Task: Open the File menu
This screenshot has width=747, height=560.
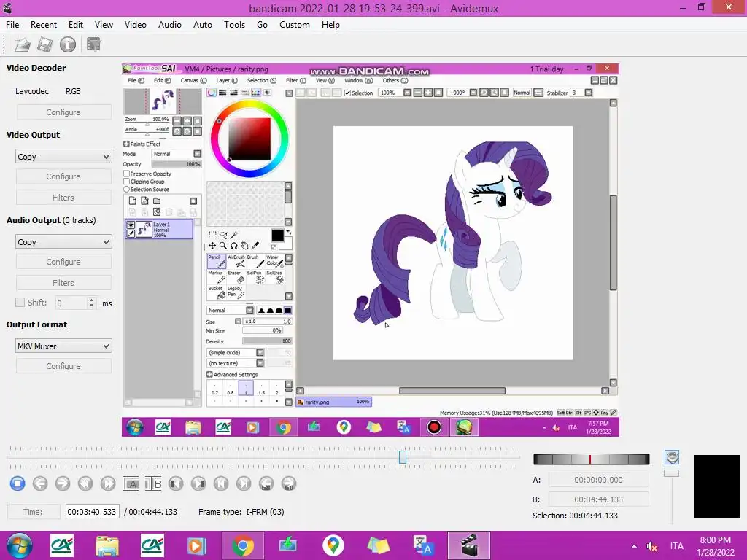Action: pos(12,25)
